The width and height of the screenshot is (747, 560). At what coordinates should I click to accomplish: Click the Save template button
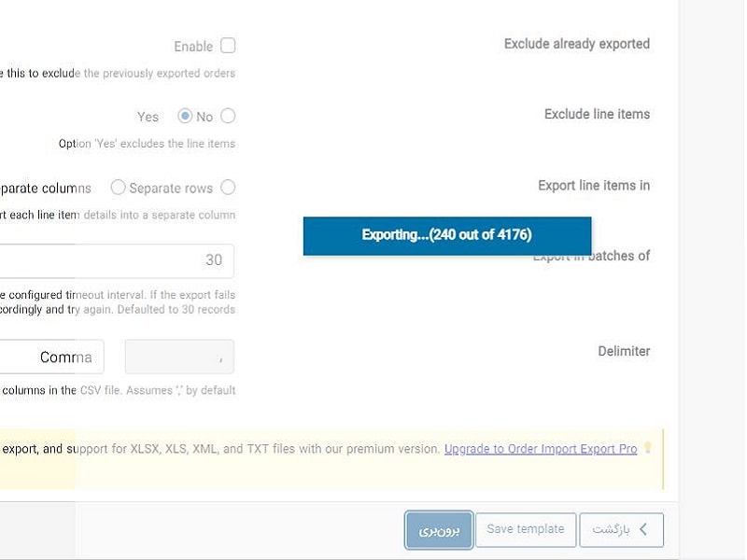pos(526,529)
